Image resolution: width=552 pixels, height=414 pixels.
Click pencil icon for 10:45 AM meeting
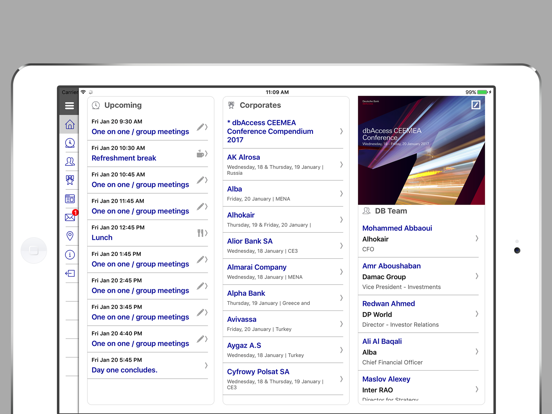coord(200,180)
